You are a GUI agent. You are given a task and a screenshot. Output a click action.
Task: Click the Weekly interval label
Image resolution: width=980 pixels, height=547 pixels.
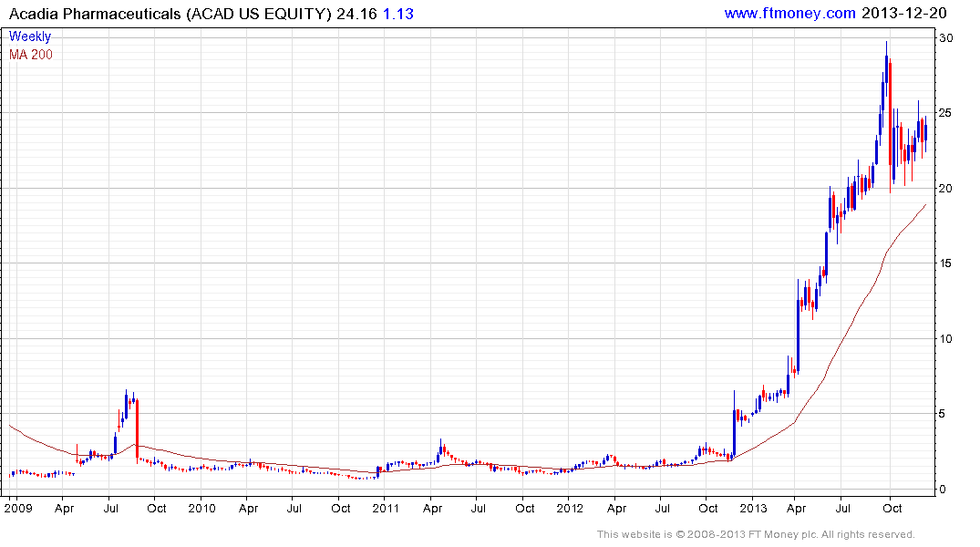(30, 36)
